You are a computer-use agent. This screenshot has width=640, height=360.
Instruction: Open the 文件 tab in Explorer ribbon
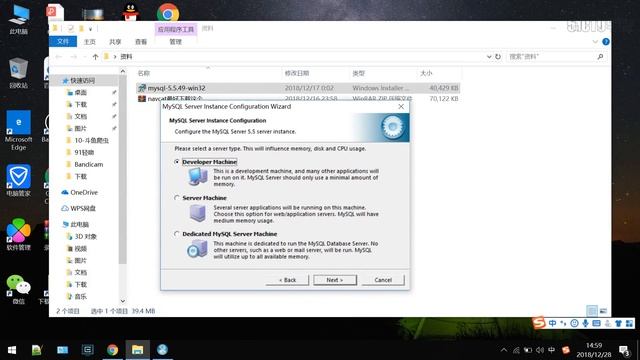(63, 41)
